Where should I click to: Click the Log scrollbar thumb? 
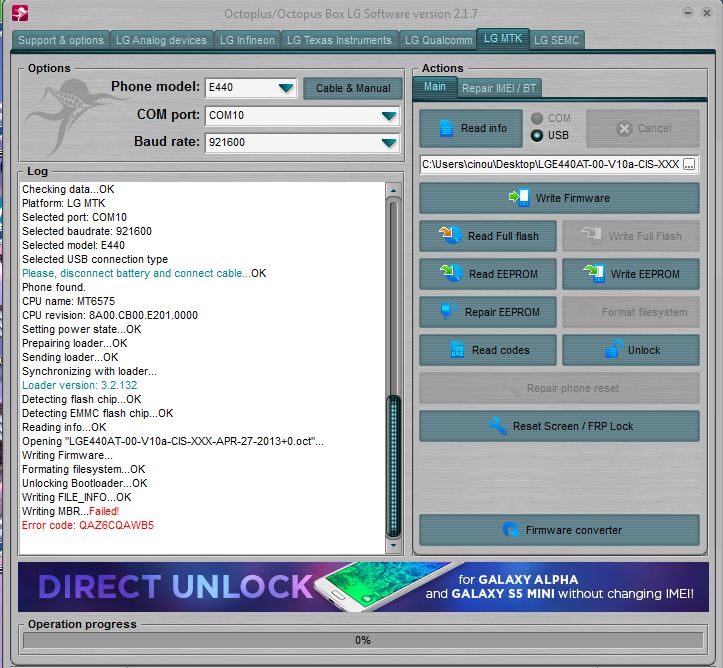[x=393, y=466]
